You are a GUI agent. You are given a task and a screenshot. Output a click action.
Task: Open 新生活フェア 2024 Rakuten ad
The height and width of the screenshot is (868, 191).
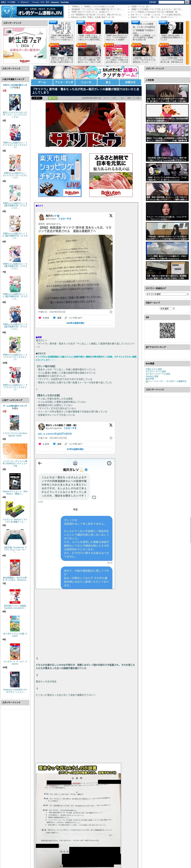(x=25, y=45)
